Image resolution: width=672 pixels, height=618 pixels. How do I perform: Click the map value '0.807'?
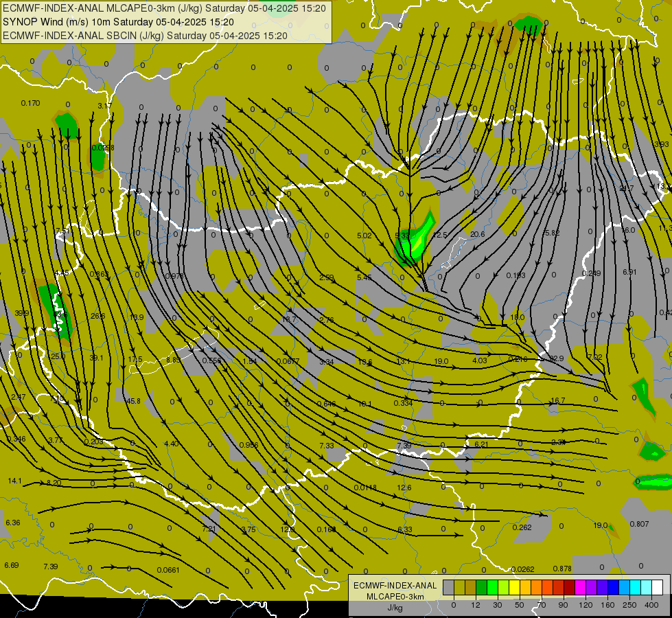(x=640, y=524)
